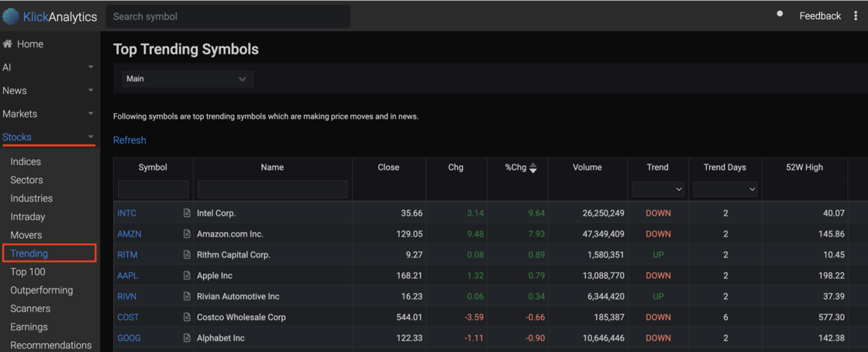The height and width of the screenshot is (352, 868).
Task: Click the Refresh link
Action: click(x=129, y=140)
